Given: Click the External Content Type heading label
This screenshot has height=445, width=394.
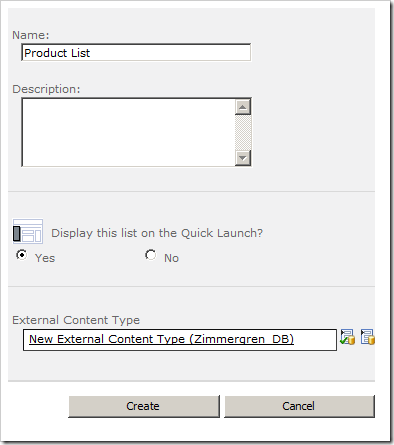Looking at the screenshot, I should point(76,320).
